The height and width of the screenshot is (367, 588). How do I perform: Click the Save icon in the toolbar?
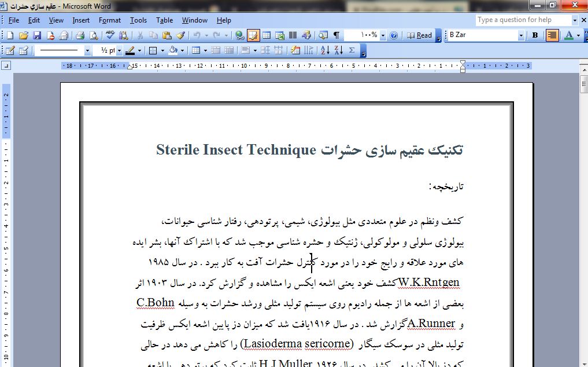coord(37,35)
